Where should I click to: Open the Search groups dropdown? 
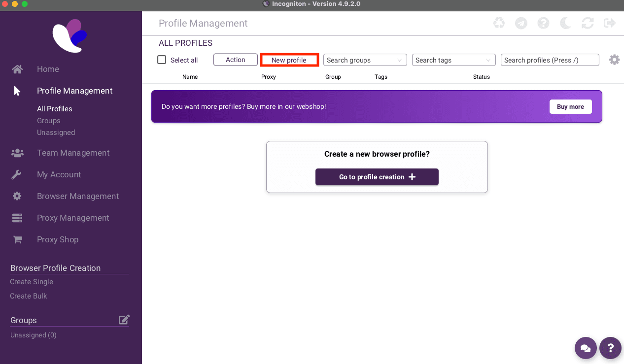[x=365, y=60]
